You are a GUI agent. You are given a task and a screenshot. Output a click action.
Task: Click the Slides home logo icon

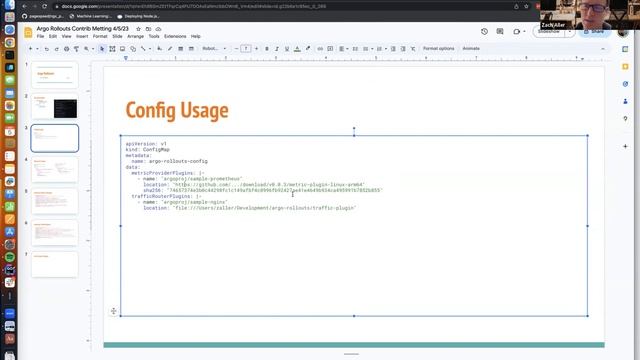click(x=28, y=32)
